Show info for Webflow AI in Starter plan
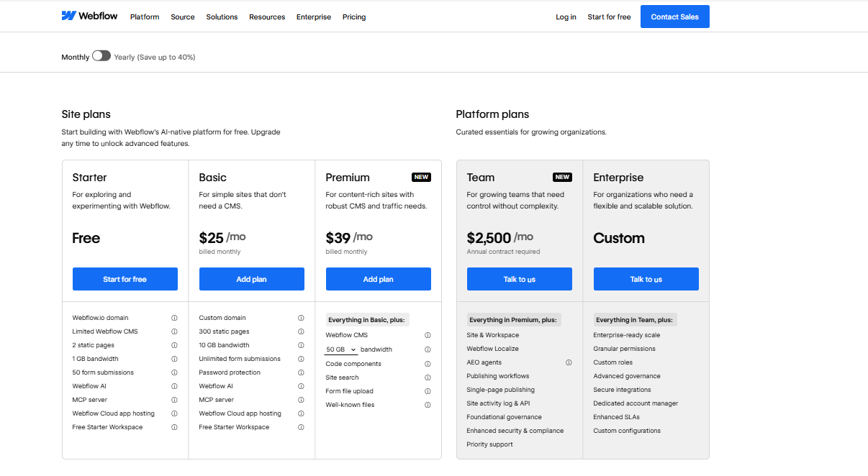 (x=174, y=386)
